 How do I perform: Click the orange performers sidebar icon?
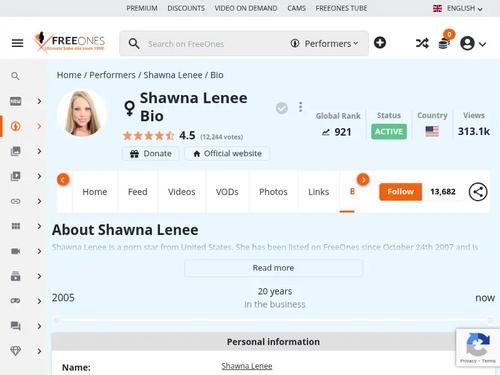point(15,126)
